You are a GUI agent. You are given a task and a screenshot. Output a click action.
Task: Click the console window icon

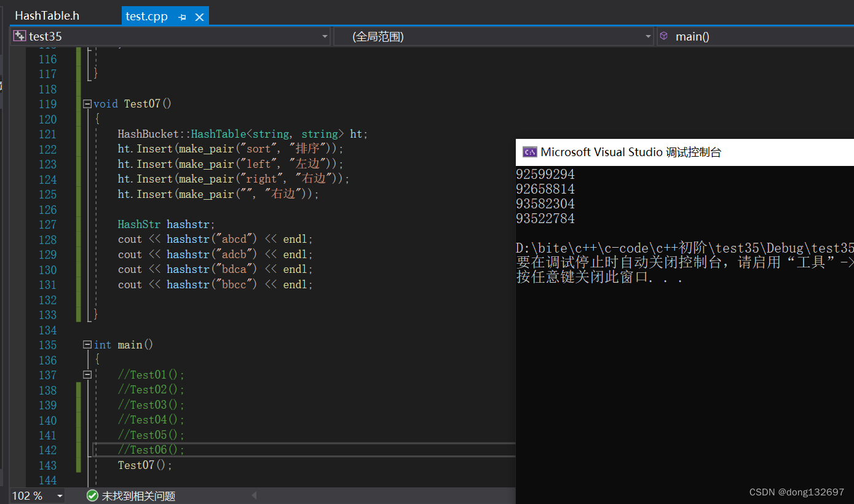point(529,152)
